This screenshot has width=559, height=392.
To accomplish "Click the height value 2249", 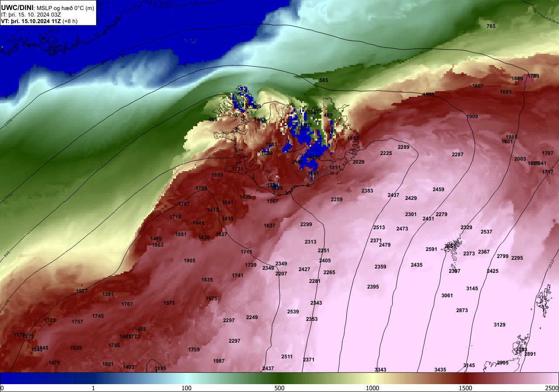I will point(252,317).
